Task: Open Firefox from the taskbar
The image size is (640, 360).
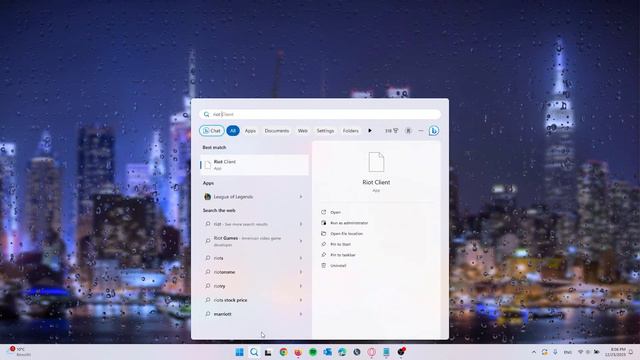Action: click(x=298, y=352)
